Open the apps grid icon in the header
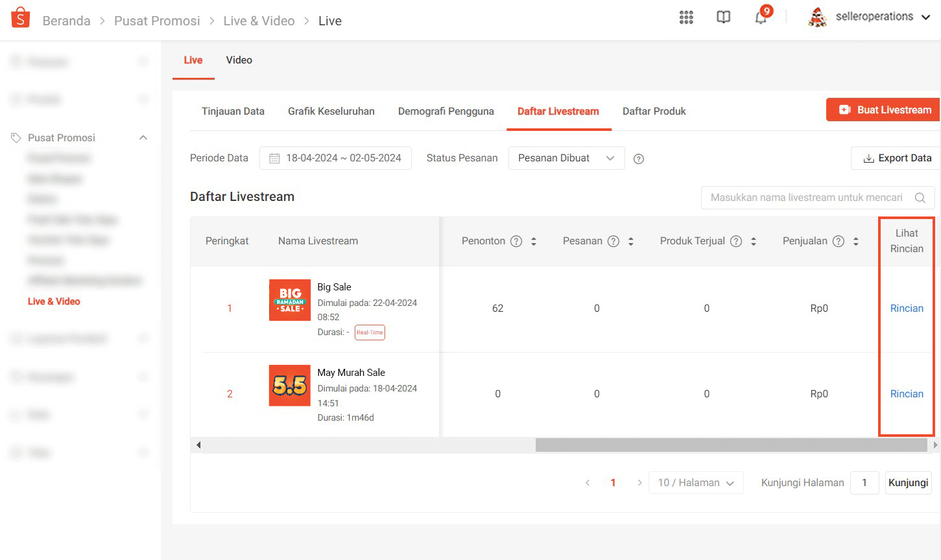The height and width of the screenshot is (560, 941). pos(685,17)
